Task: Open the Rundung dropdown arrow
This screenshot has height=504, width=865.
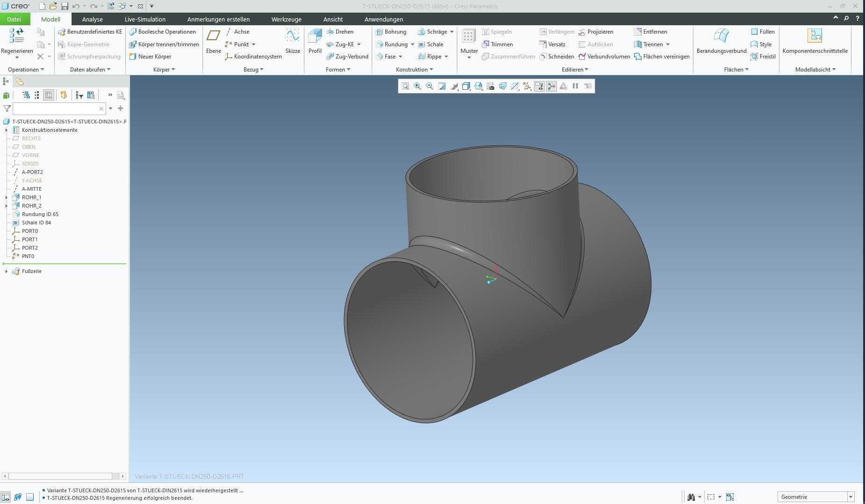Action: [412, 44]
